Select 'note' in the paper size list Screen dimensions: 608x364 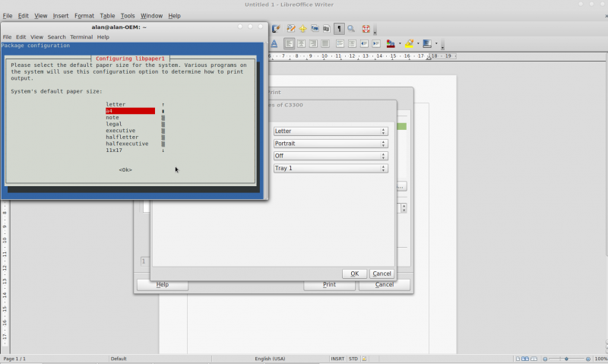coord(112,118)
